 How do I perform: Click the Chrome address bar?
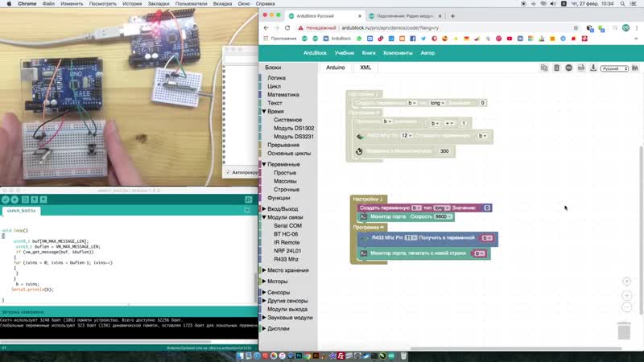437,28
